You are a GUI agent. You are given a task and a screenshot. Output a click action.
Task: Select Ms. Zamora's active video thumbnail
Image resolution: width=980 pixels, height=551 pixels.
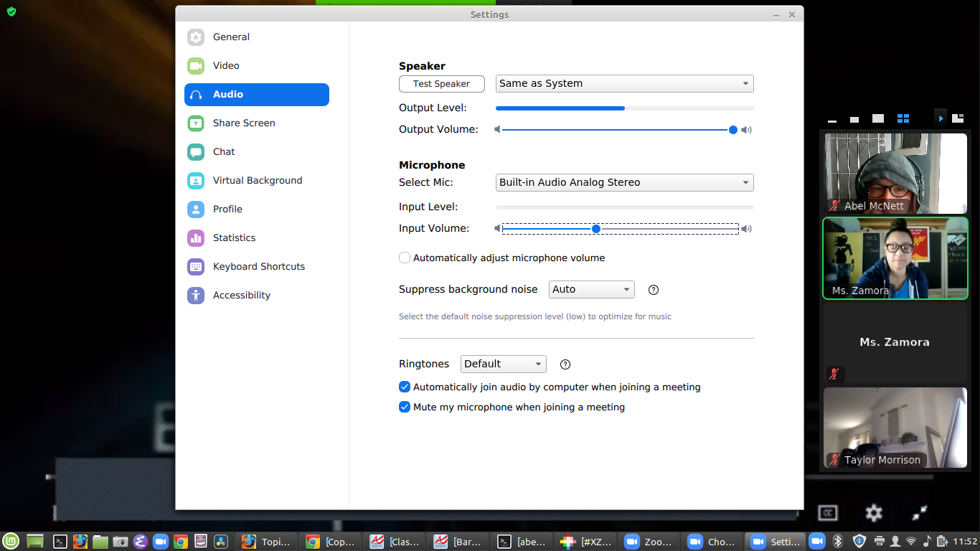[895, 258]
